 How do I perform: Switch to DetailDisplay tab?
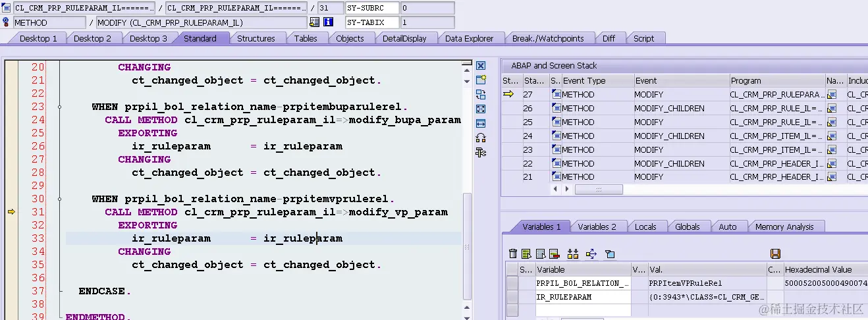tap(404, 38)
